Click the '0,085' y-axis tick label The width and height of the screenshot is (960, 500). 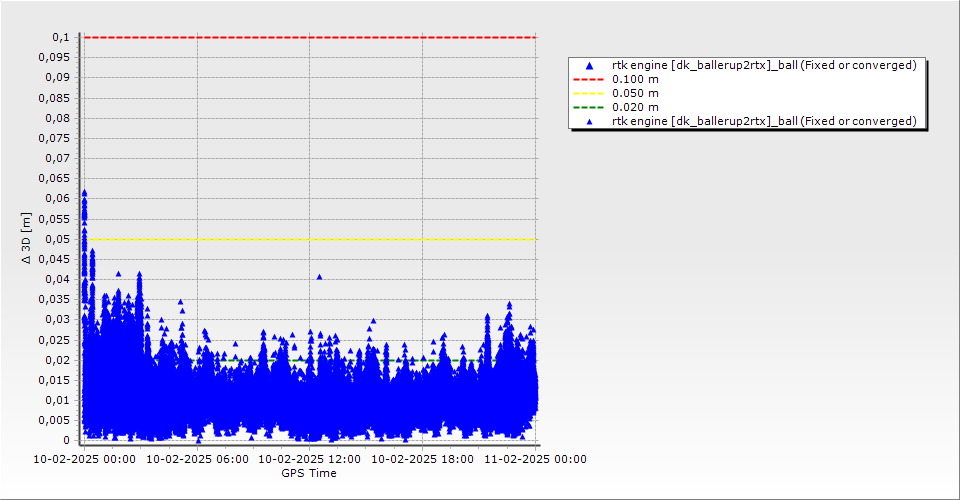[54, 98]
